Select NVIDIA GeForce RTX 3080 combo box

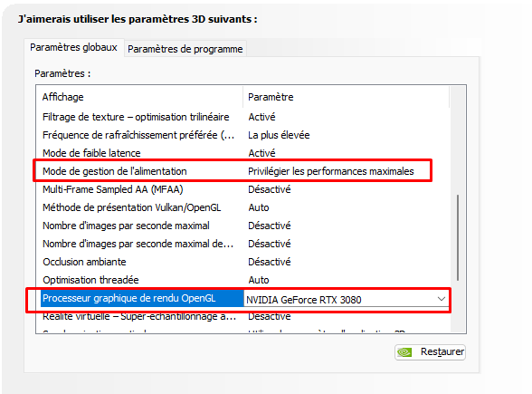pos(347,299)
